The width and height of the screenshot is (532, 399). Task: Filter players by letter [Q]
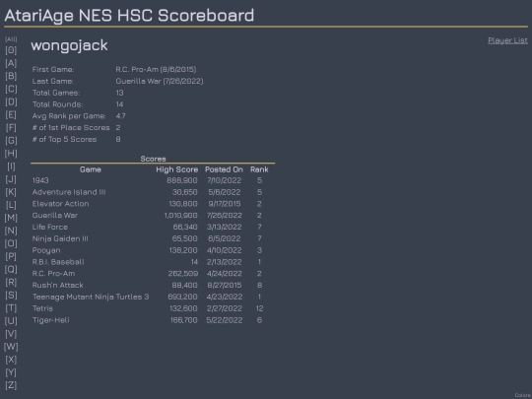pos(11,269)
